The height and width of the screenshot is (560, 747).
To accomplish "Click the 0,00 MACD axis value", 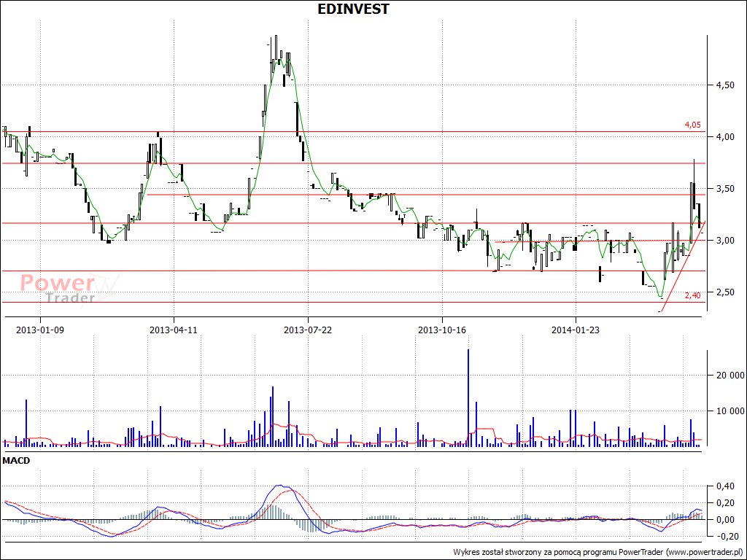I will pos(725,519).
